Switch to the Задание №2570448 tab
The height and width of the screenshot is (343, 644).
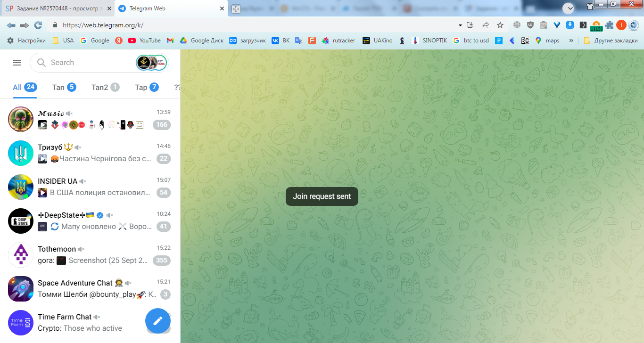[58, 8]
